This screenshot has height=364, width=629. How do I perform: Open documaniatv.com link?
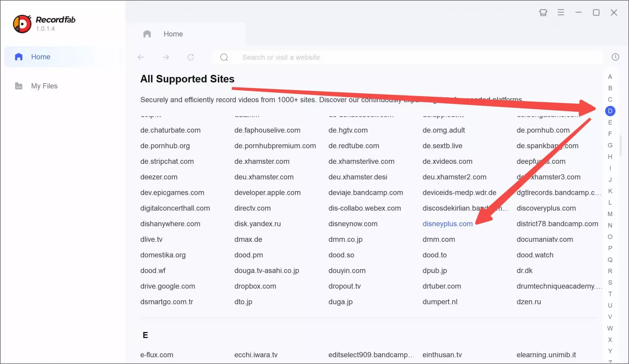(545, 239)
